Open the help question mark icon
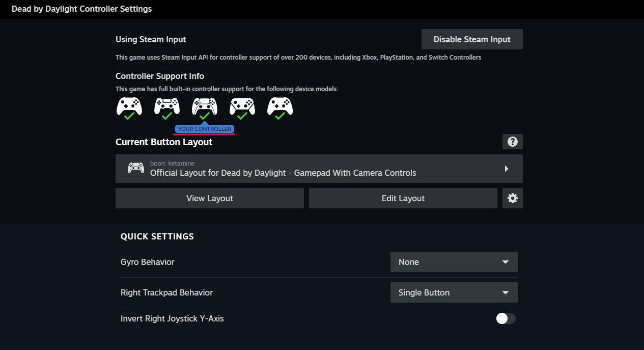 click(x=513, y=142)
